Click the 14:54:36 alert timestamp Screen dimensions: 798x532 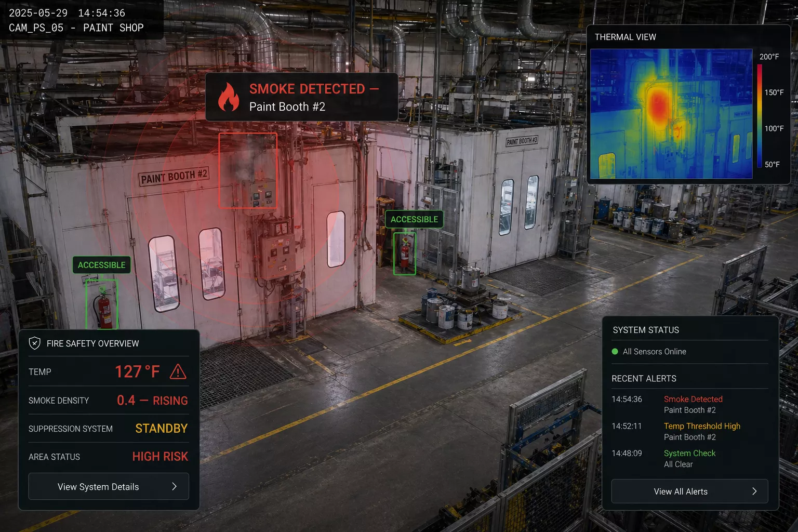click(x=627, y=399)
